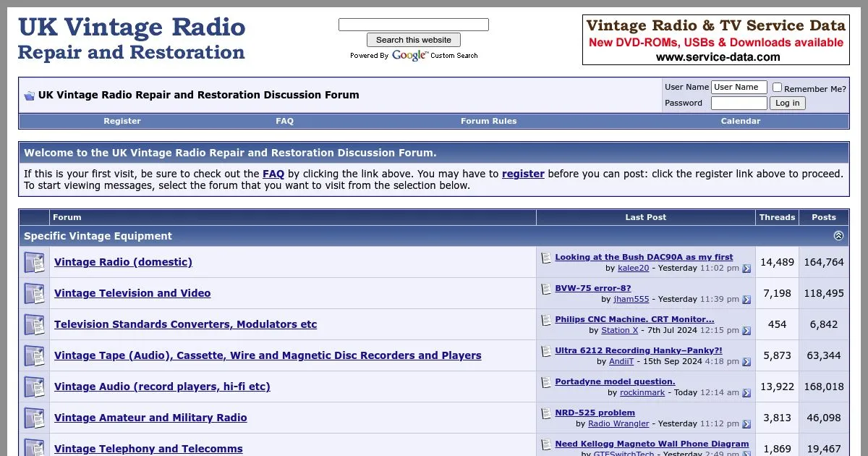Viewport: 868px width, 456px height.
Task: Open thread BVW-75 error-8?
Action: coord(593,288)
